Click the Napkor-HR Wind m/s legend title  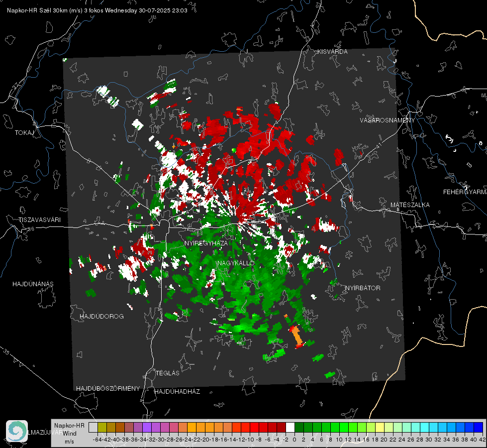click(69, 434)
